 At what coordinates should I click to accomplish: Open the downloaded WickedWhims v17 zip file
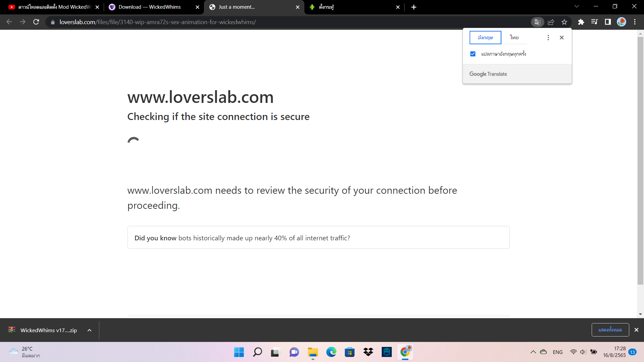click(x=49, y=330)
